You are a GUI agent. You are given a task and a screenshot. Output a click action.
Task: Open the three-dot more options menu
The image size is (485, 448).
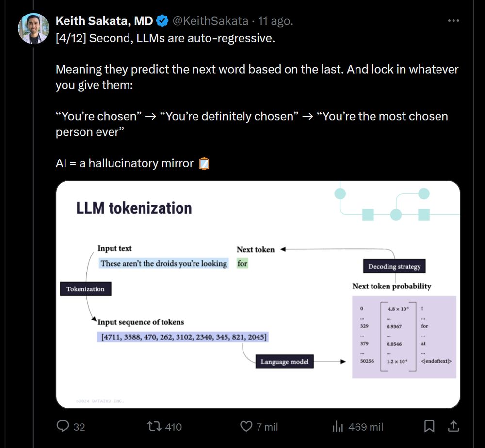coord(453,21)
